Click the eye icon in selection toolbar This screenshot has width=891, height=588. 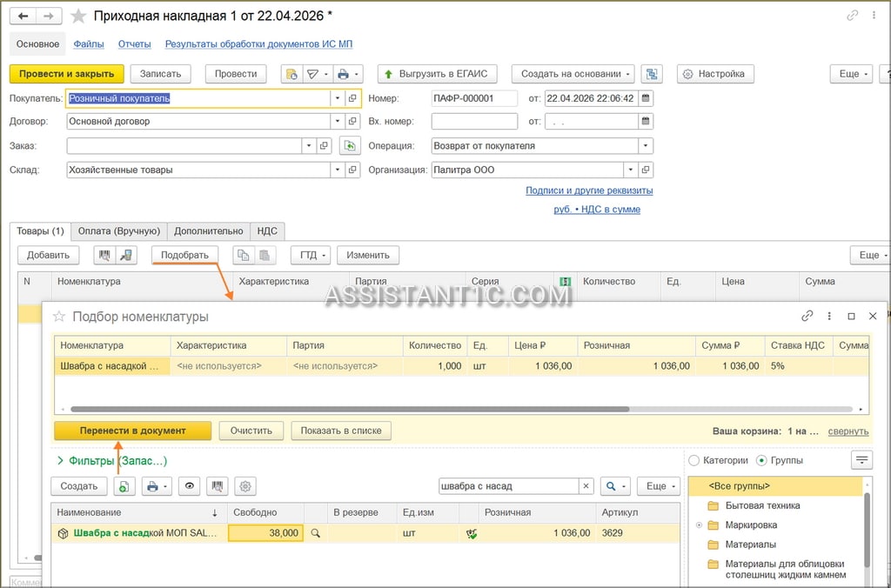pyautogui.click(x=189, y=486)
